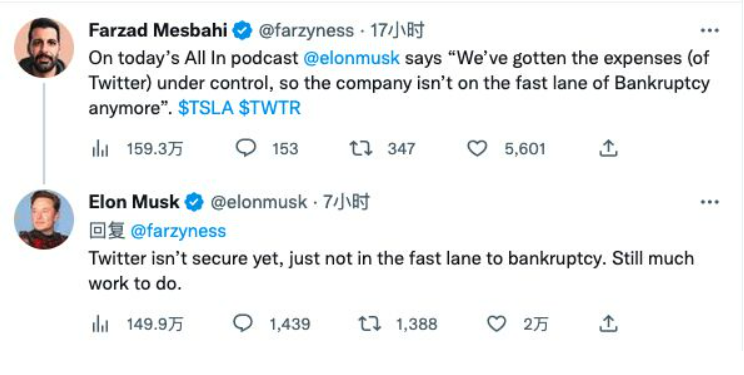Share Farzad Mesbahi's tweet
This screenshot has width=744, height=375.
tap(608, 149)
